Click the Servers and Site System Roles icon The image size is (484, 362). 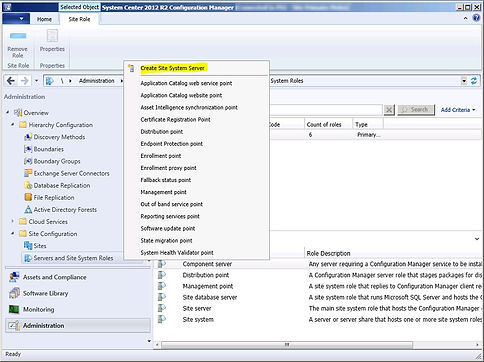point(28,258)
